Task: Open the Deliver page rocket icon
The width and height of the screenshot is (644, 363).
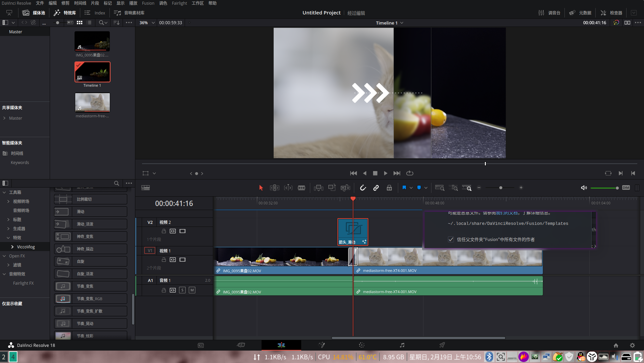Action: (x=442, y=345)
